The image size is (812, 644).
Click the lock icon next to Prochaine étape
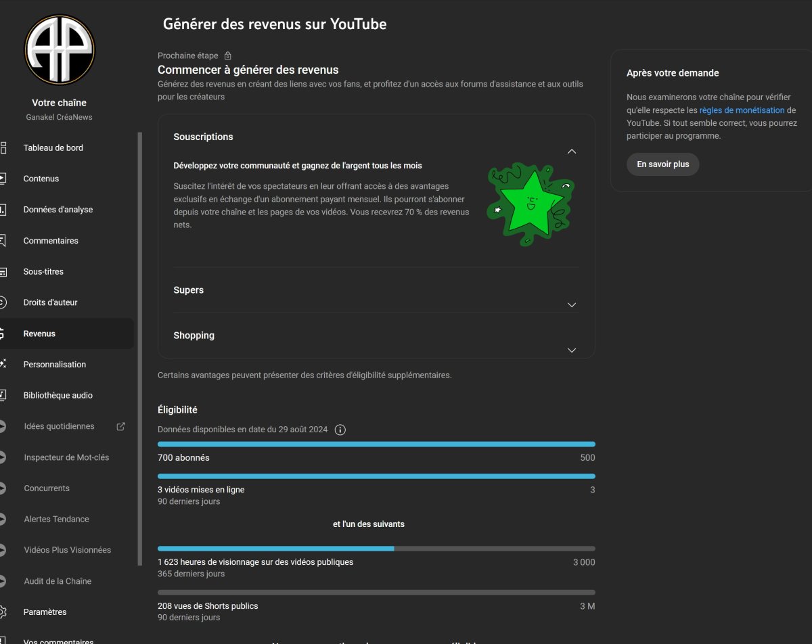coord(228,55)
